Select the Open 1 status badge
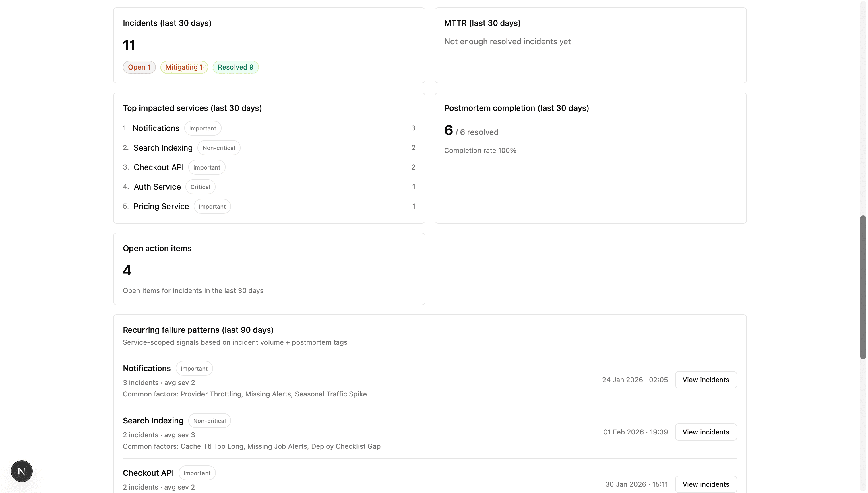 coord(139,67)
